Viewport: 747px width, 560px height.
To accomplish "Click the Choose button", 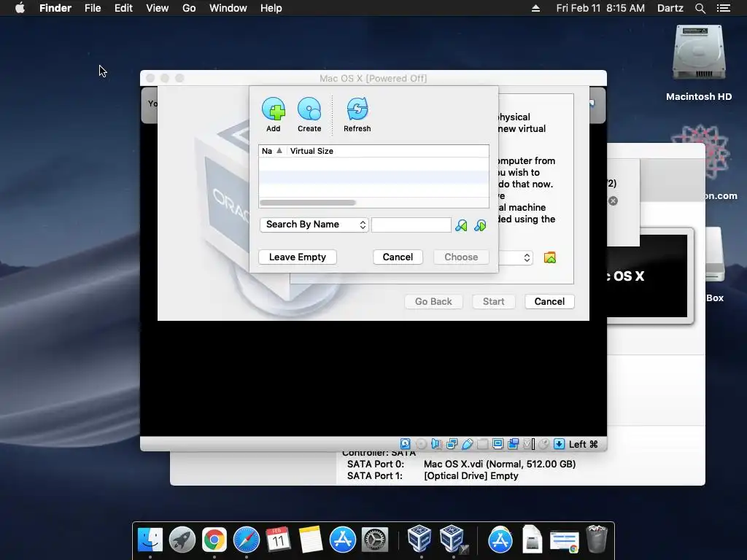I will tap(461, 257).
